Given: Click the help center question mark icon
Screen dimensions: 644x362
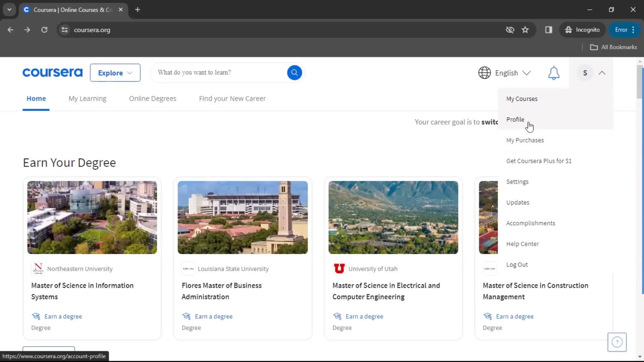Looking at the screenshot, I should [x=617, y=342].
